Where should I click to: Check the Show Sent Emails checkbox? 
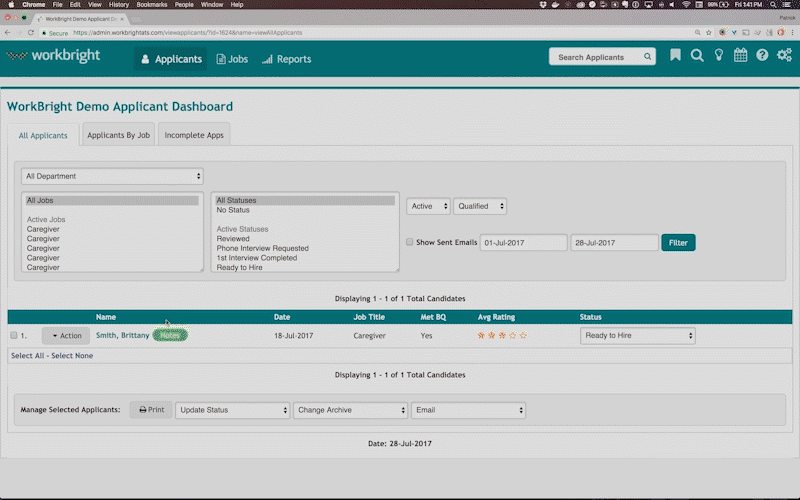click(409, 242)
